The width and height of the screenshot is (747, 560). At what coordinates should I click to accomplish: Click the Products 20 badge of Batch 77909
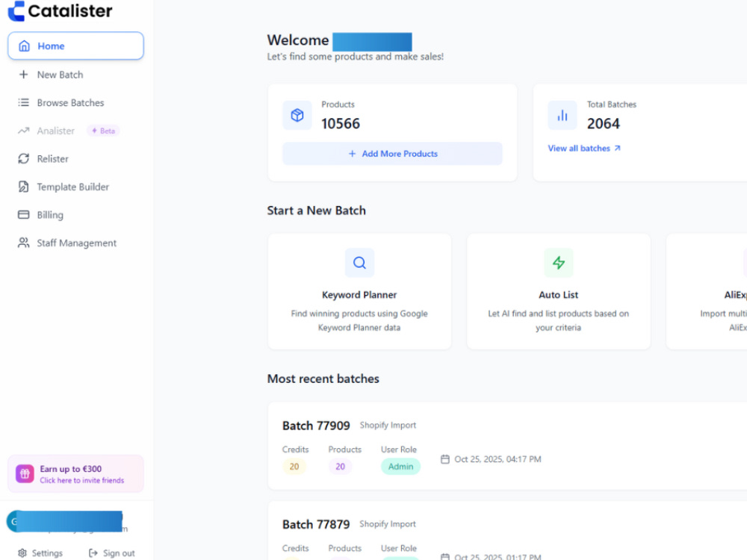pos(340,467)
